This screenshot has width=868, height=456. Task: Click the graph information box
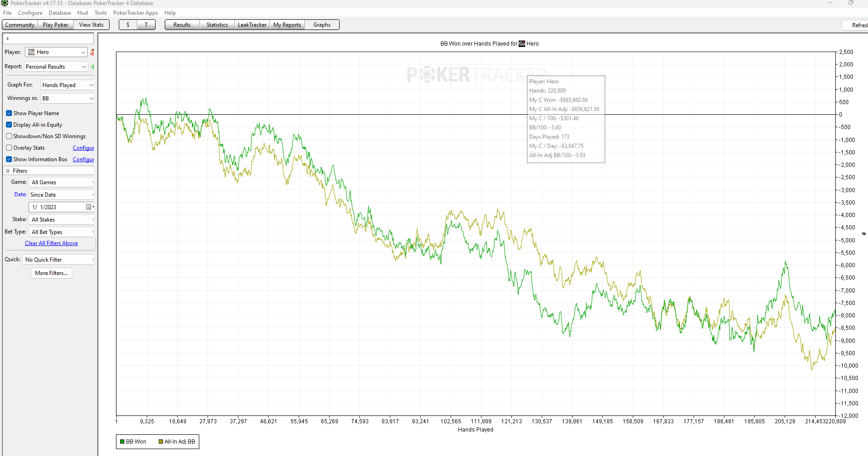pos(566,119)
